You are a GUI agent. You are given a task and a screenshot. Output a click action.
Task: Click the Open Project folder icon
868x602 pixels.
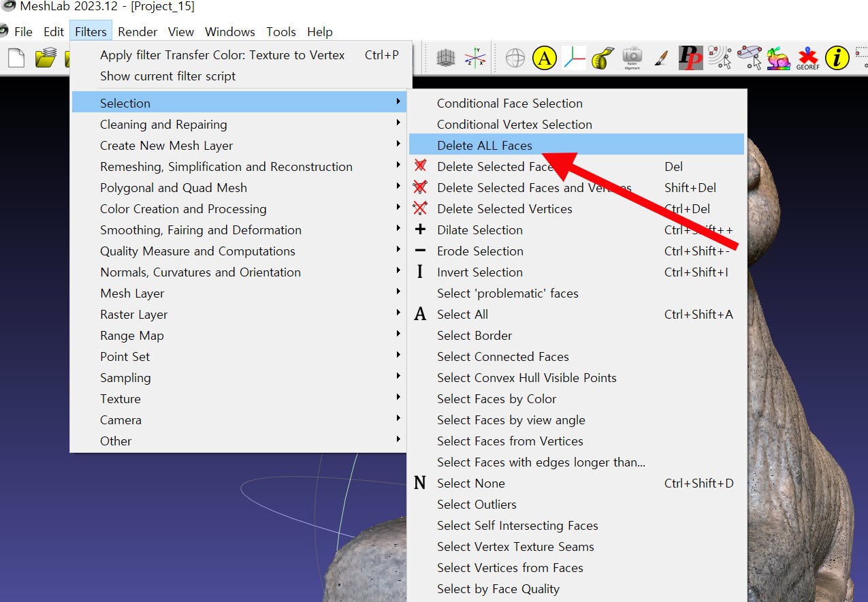(x=46, y=58)
